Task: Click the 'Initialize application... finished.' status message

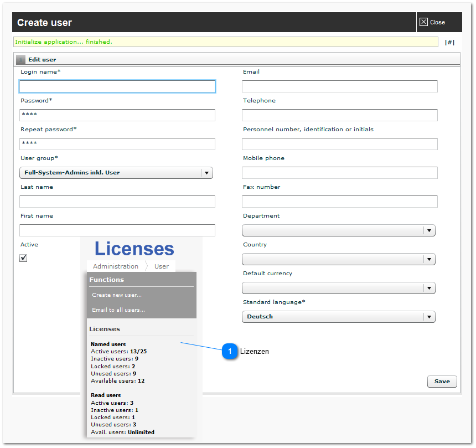Action: (x=64, y=42)
